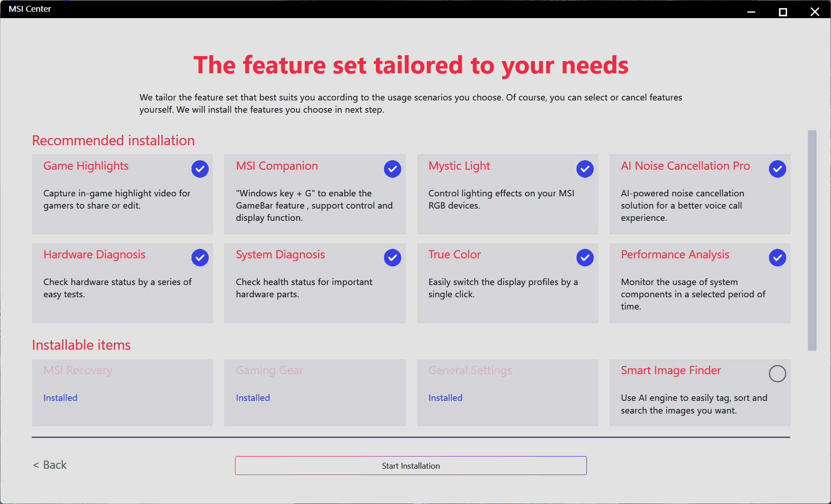This screenshot has width=831, height=504.
Task: Click the Game Highlights title text
Action: [x=86, y=166]
